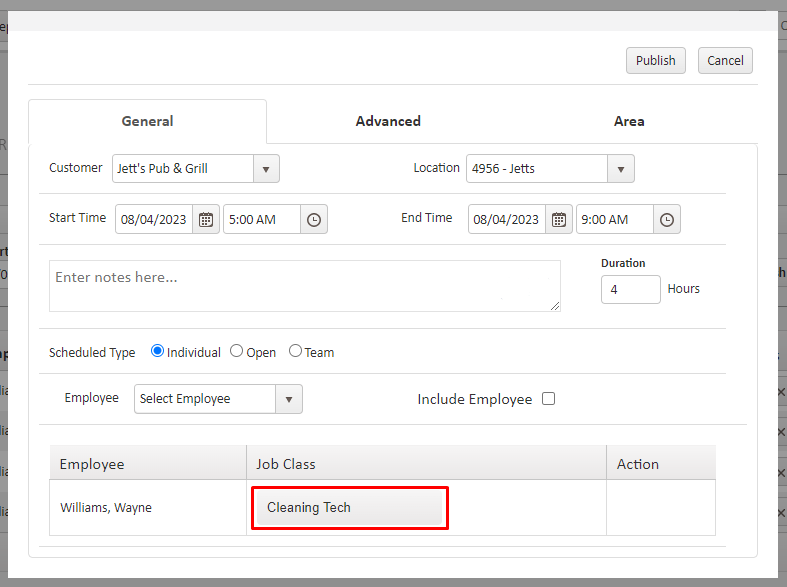The image size is (787, 587).
Task: Switch to the Area tab
Action: tap(629, 121)
